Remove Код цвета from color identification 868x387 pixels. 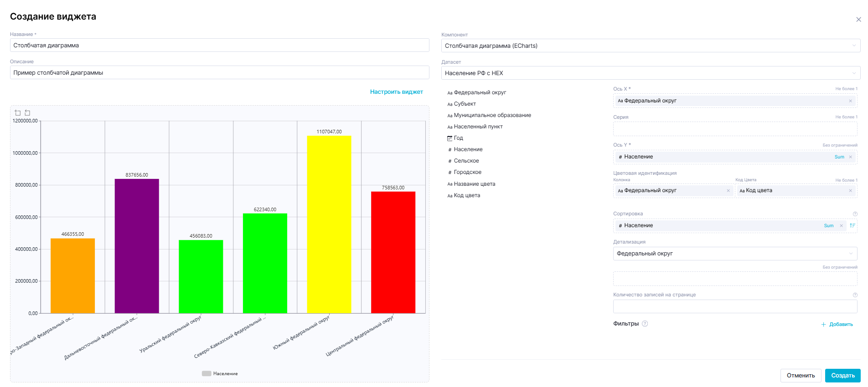tap(850, 191)
